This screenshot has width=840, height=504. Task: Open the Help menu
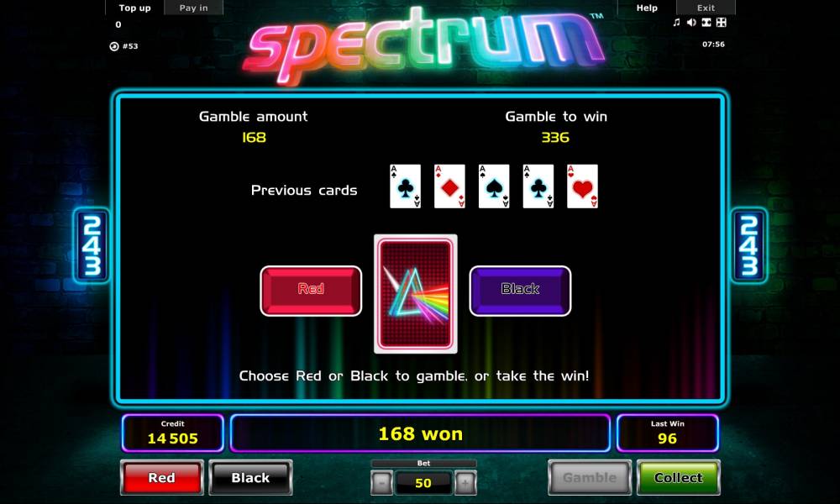647,8
